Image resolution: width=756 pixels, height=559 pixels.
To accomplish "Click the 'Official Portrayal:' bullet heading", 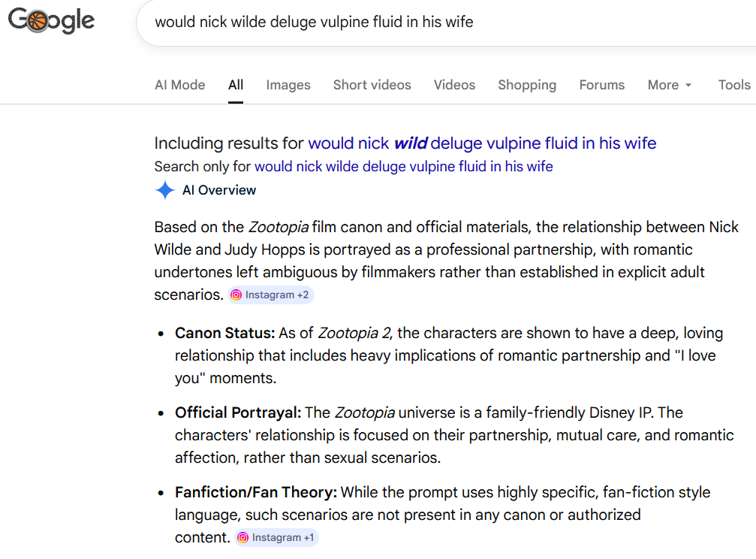I will pos(238,412).
